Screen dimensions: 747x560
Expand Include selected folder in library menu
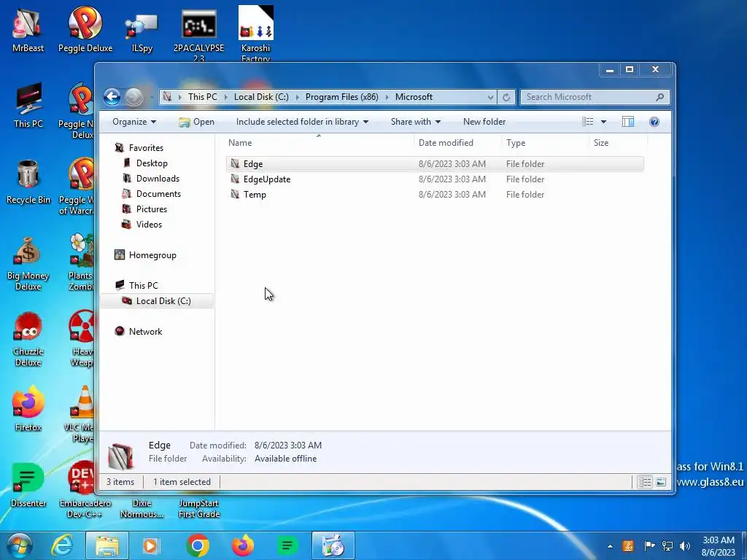302,122
